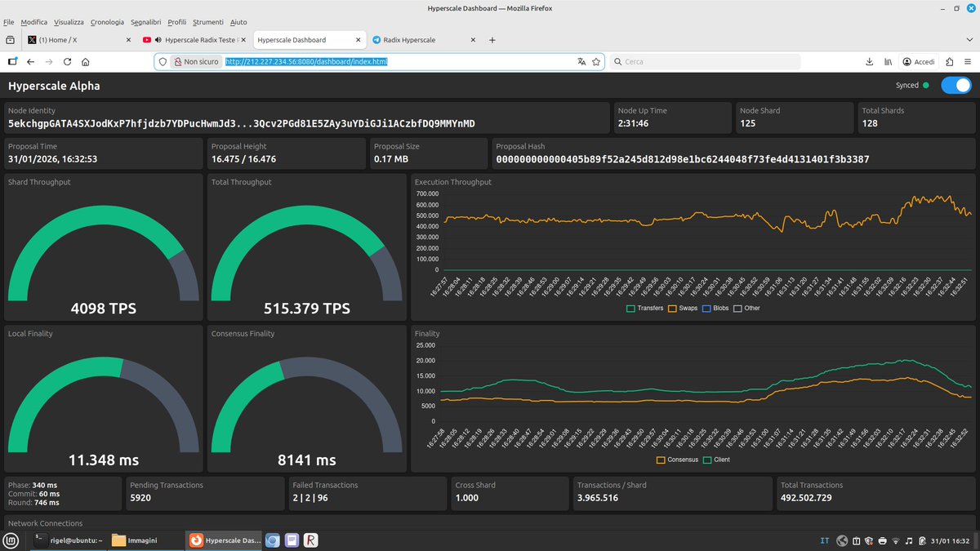
Task: Toggle the Transfers legend in Execution Throughput
Action: tap(645, 308)
